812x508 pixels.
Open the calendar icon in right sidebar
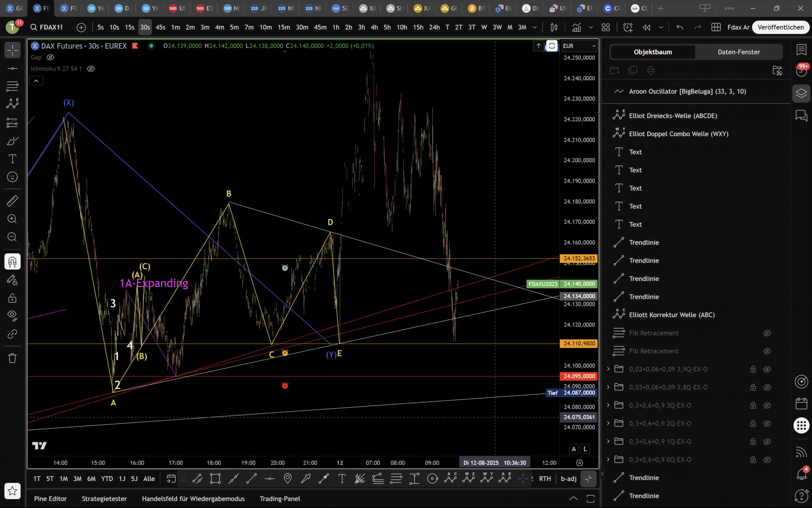(x=801, y=403)
